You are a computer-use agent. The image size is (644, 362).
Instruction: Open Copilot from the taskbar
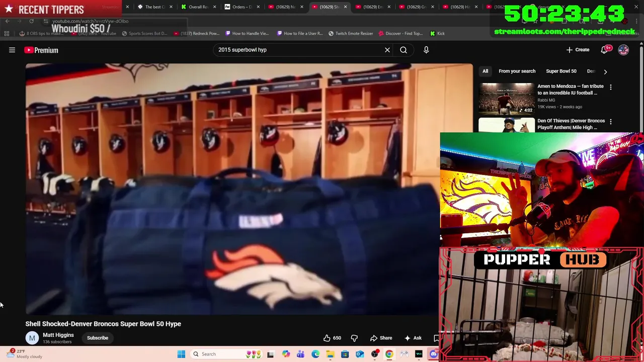click(286, 354)
